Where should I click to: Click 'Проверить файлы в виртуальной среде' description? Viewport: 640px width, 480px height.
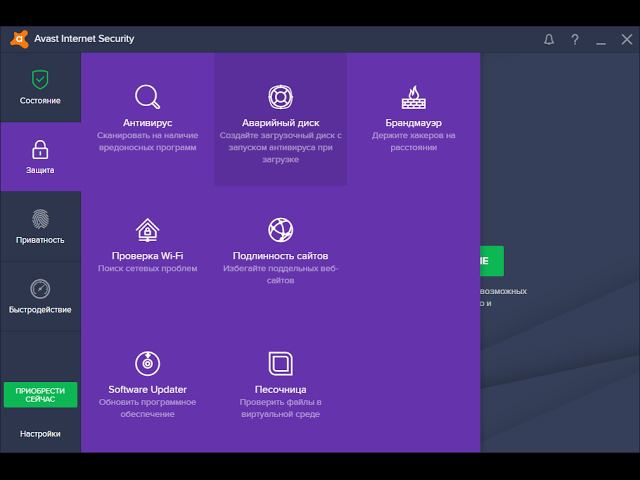click(x=280, y=408)
